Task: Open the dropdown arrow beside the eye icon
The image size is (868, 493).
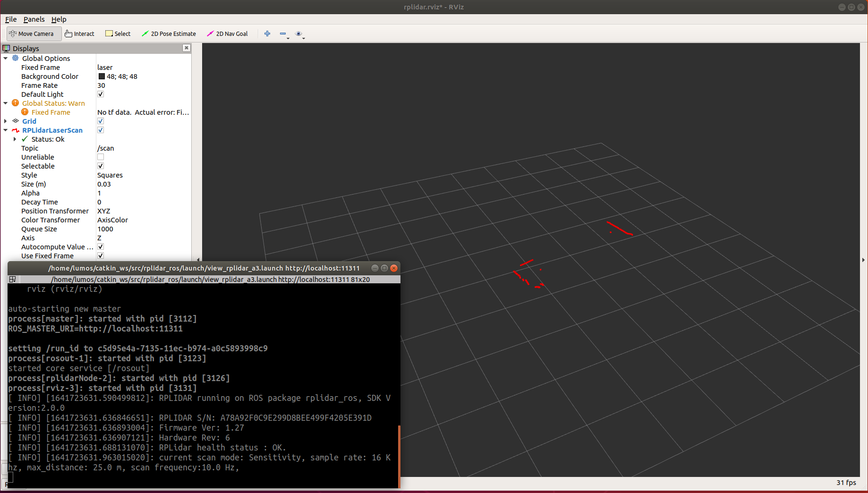Action: [303, 38]
